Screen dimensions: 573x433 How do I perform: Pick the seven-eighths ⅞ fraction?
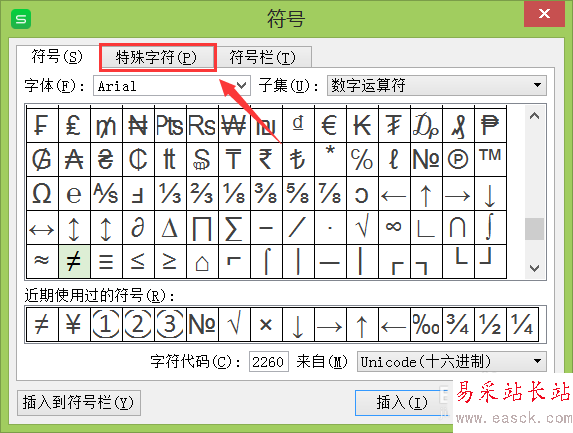tap(330, 194)
